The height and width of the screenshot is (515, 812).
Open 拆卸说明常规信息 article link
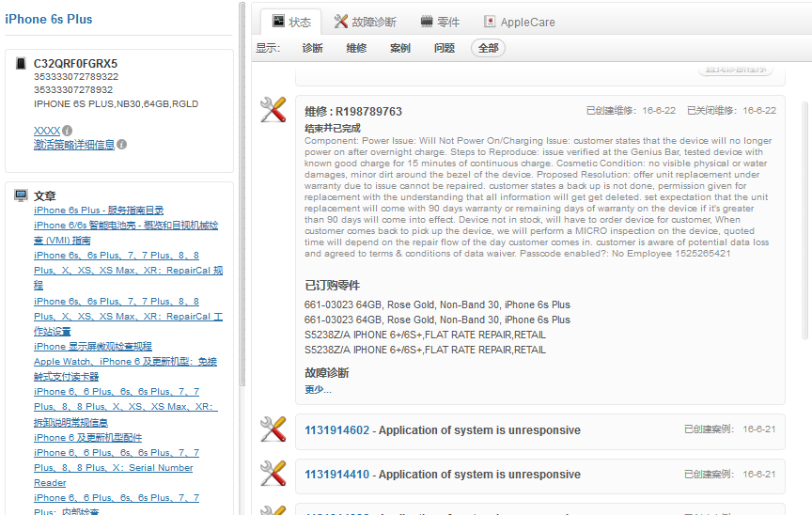click(x=126, y=407)
